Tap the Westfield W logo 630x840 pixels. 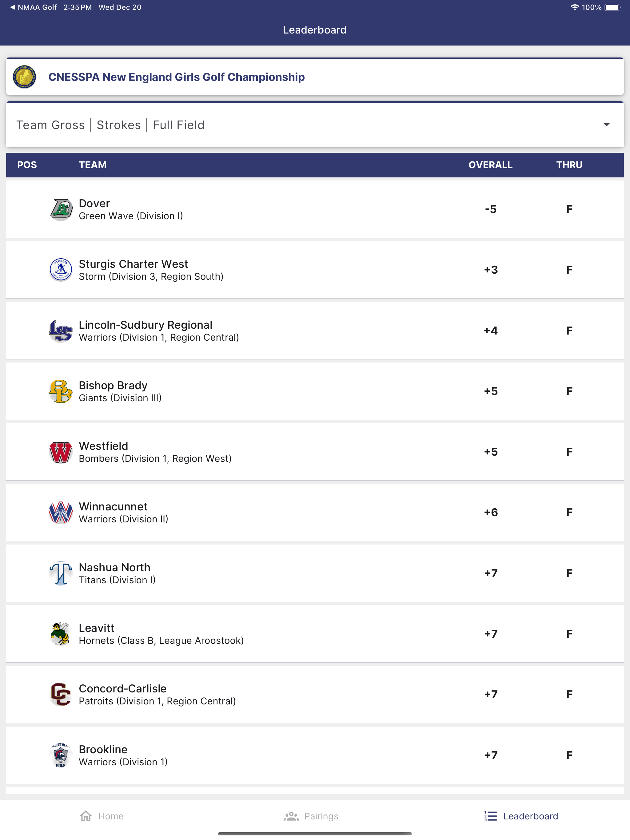(61, 452)
